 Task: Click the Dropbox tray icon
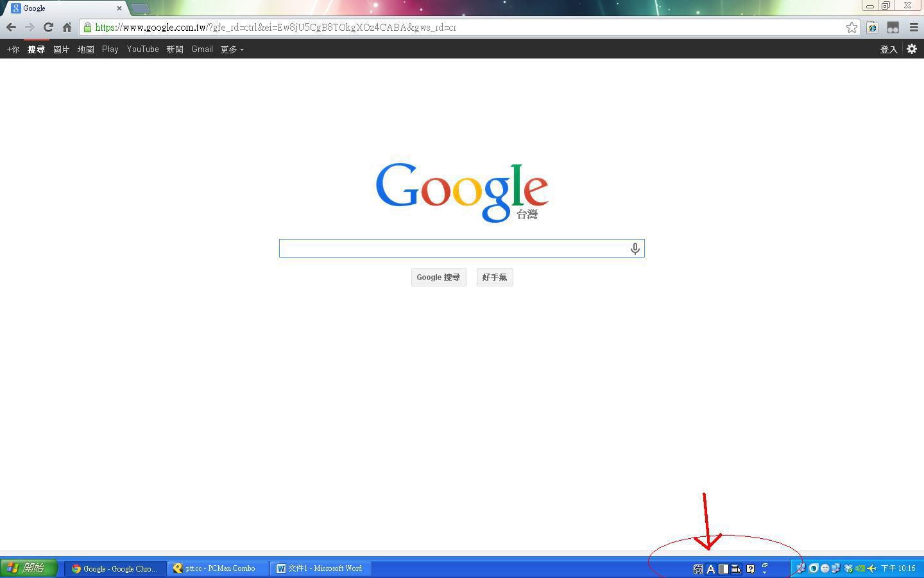pos(848,568)
